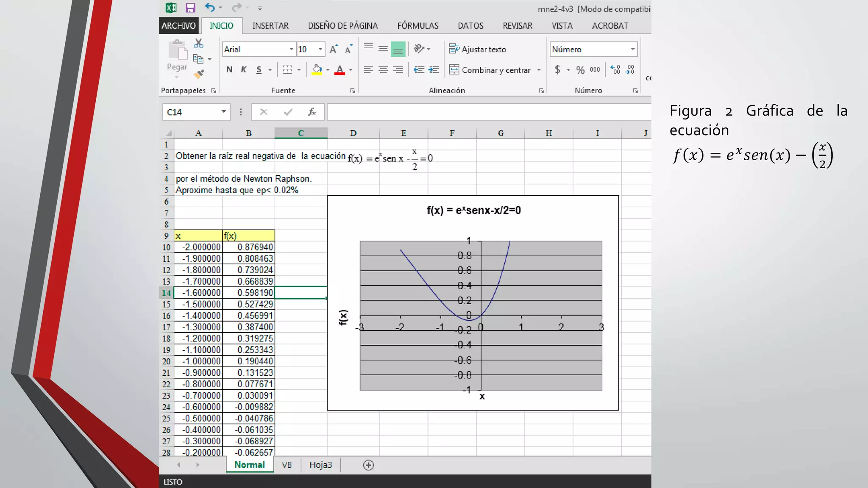Click the Save icon in quick access toolbar
The height and width of the screenshot is (488, 868).
click(x=190, y=8)
